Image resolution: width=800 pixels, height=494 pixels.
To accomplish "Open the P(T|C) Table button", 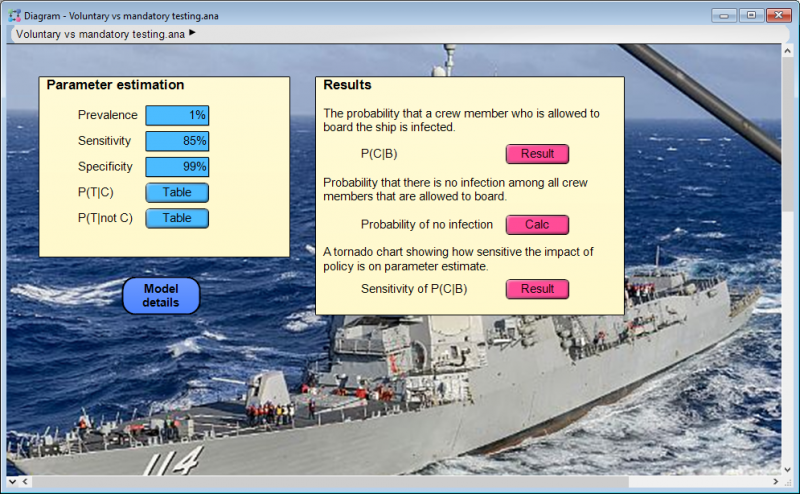I will (177, 192).
